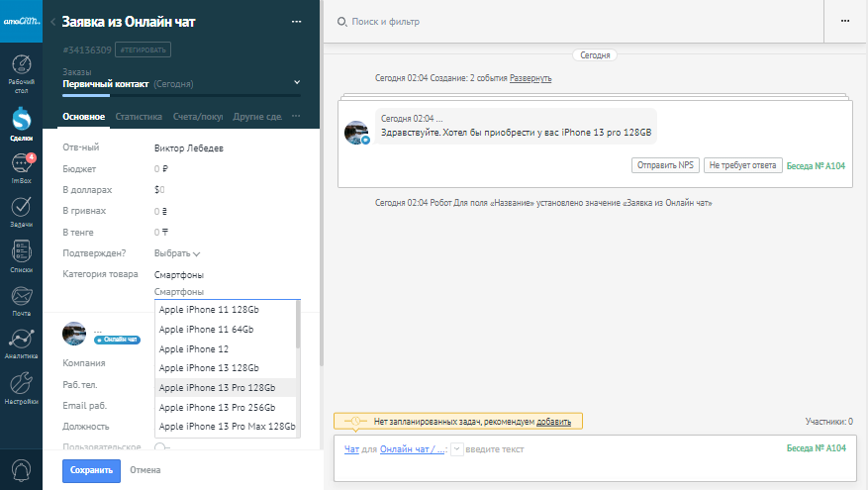Expand the Первичный контакт stage dropdown
This screenshot has width=868, height=490.
297,82
